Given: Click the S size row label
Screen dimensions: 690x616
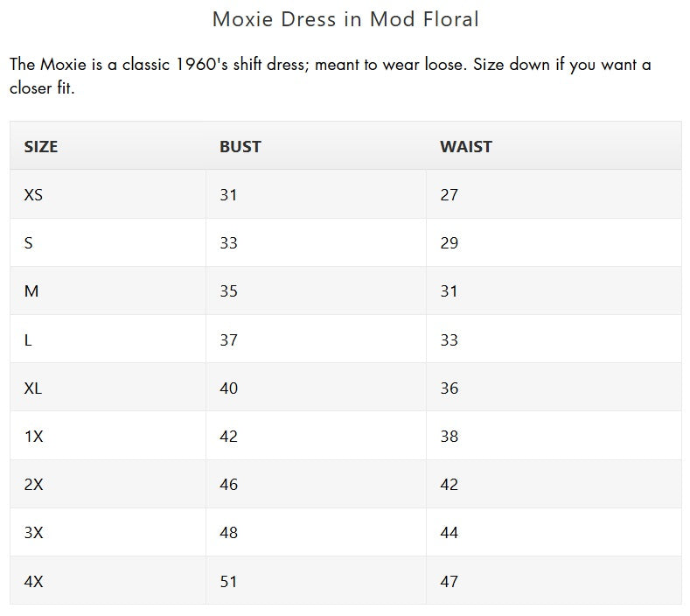Looking at the screenshot, I should coord(28,242).
